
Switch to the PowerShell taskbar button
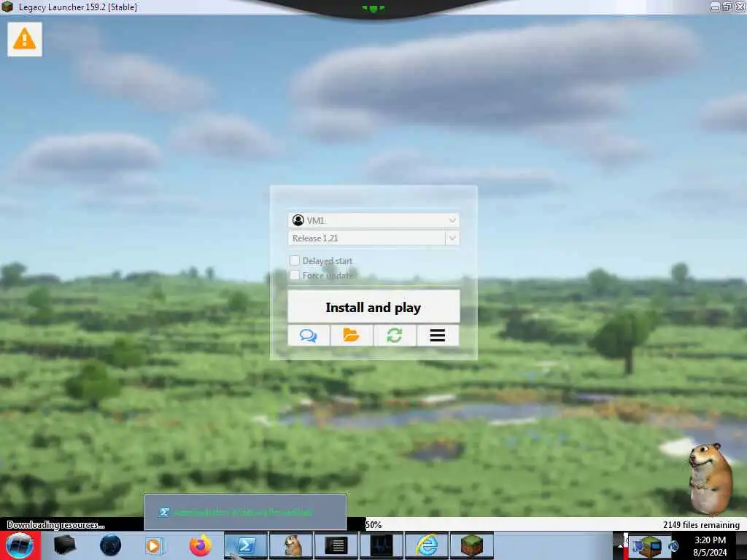tap(246, 545)
